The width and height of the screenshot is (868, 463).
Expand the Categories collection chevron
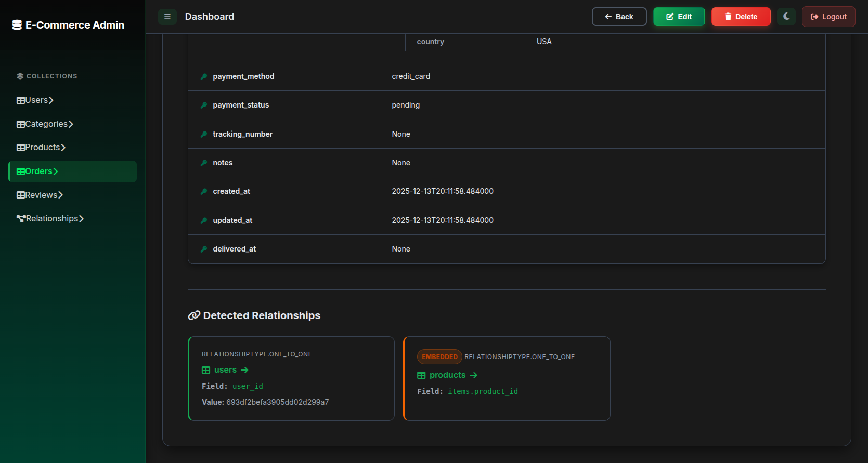pos(71,124)
